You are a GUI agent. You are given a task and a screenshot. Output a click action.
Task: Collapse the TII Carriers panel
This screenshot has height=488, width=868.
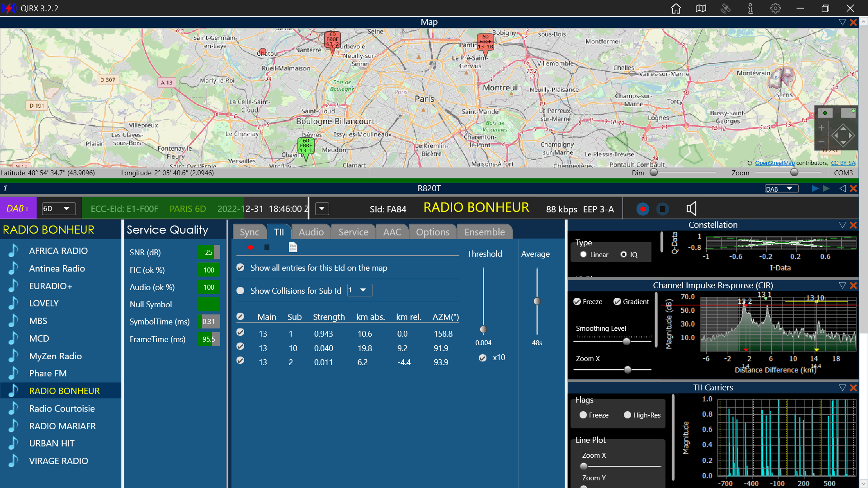tap(842, 388)
